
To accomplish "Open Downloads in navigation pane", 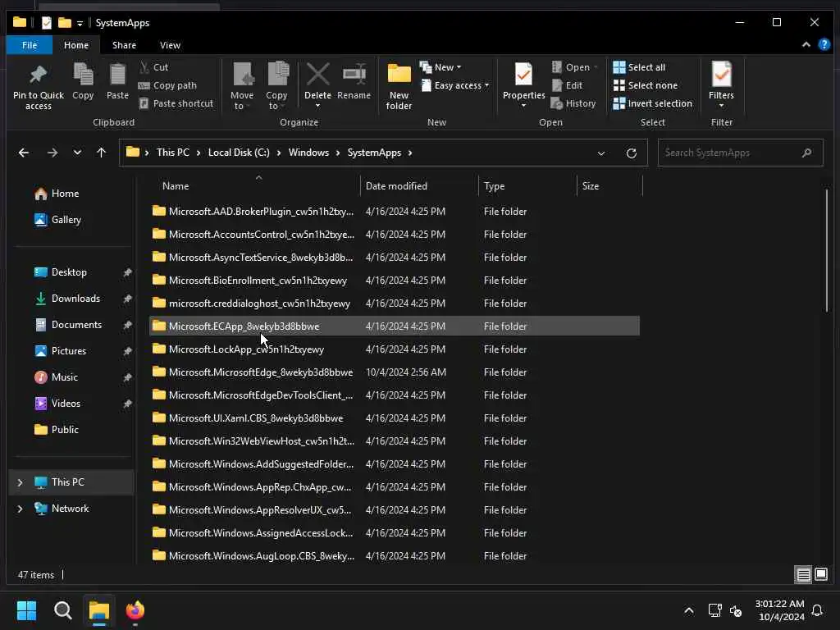I will (x=75, y=299).
